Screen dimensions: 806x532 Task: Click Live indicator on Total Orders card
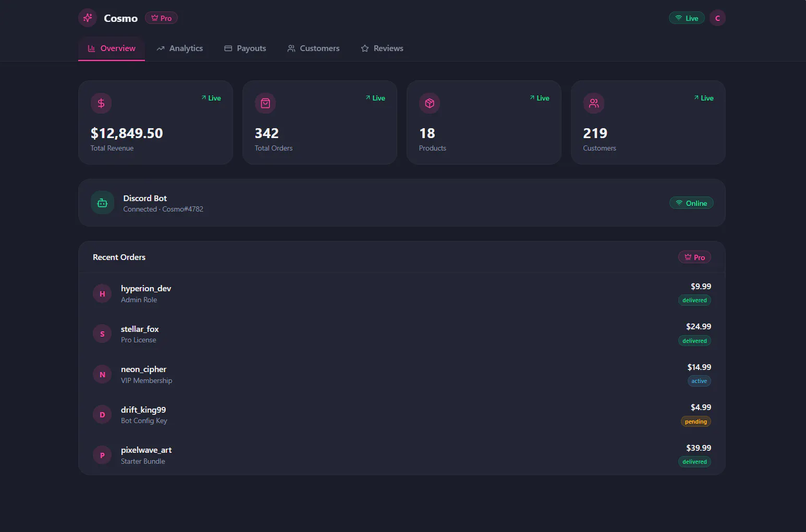tap(375, 98)
